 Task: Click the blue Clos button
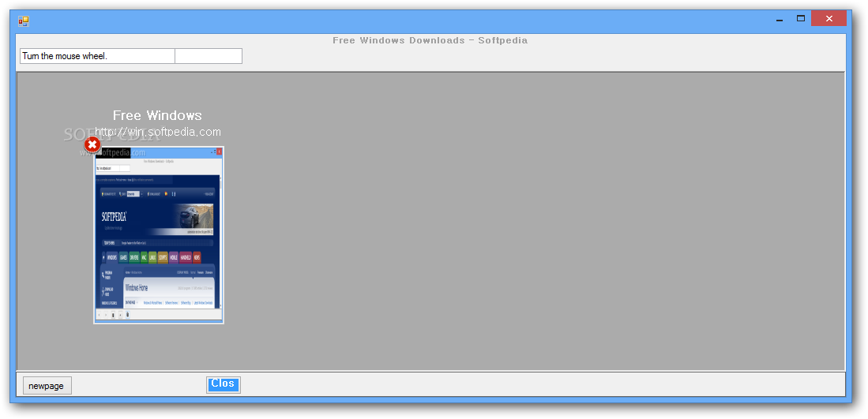coord(223,385)
